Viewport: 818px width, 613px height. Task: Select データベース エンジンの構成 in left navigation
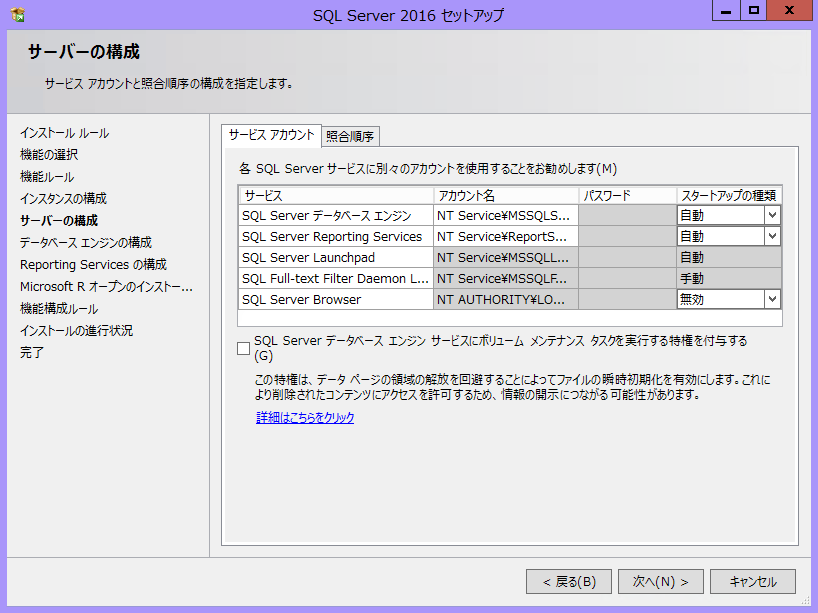(86, 243)
